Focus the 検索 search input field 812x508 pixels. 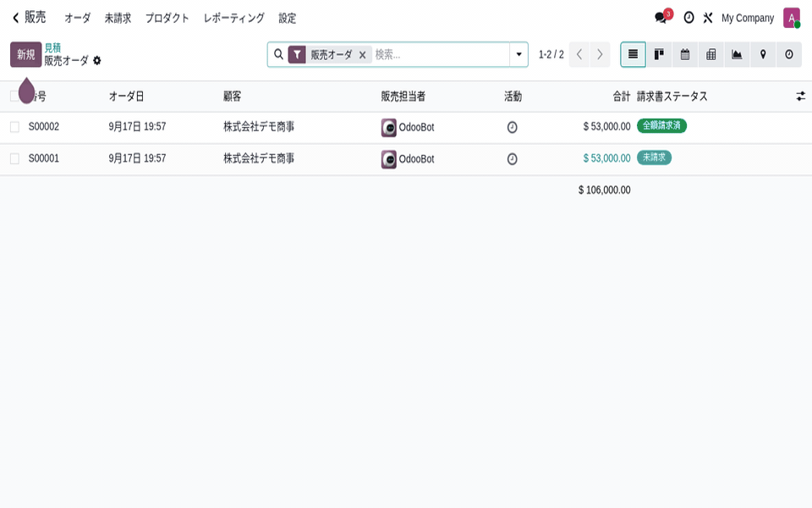pos(440,54)
